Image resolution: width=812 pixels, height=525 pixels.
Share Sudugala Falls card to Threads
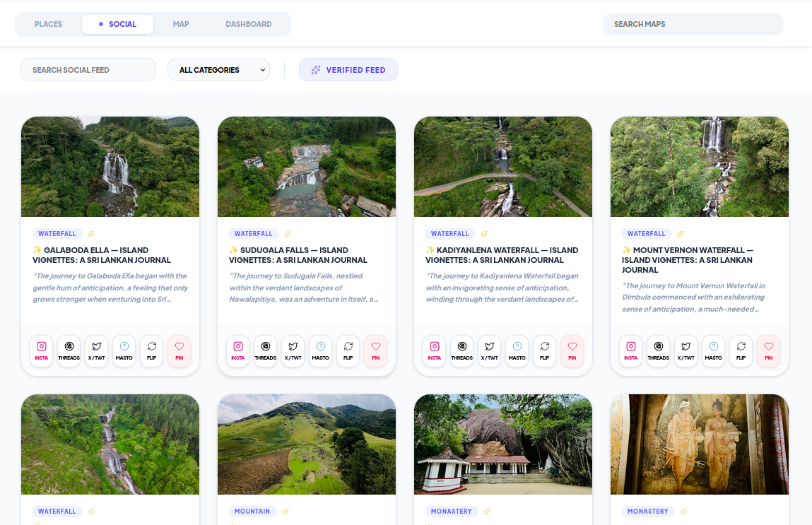265,351
